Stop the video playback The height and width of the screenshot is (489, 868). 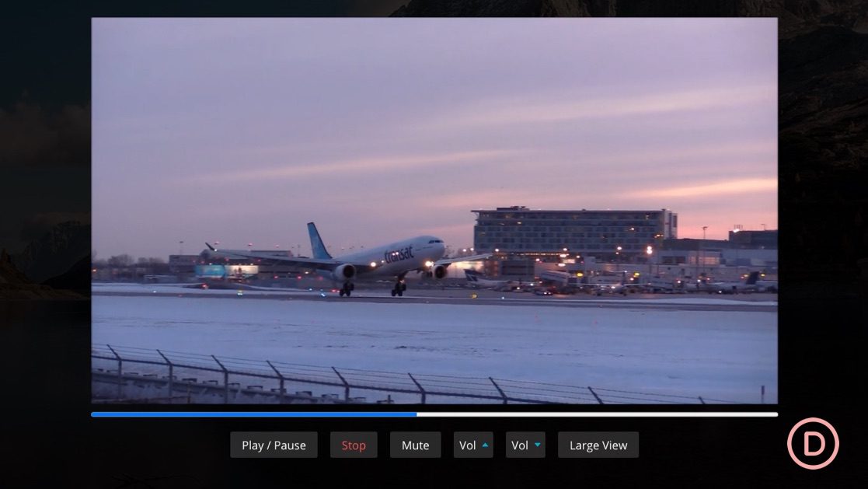(354, 445)
